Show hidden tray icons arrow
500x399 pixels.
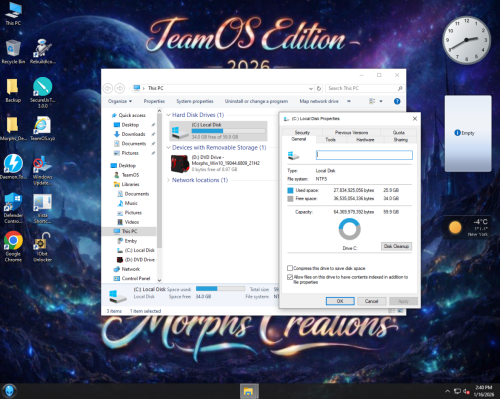coord(447,391)
